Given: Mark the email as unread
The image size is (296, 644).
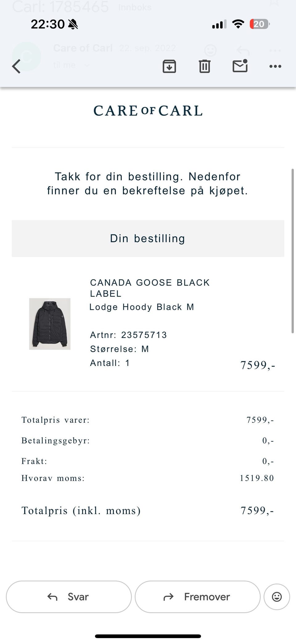Looking at the screenshot, I should tap(240, 66).
